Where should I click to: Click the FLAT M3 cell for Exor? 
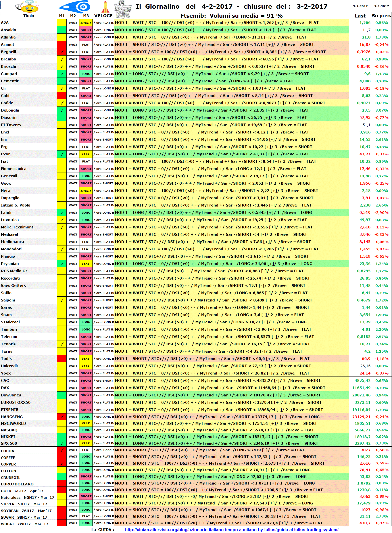pyautogui.click(x=86, y=154)
